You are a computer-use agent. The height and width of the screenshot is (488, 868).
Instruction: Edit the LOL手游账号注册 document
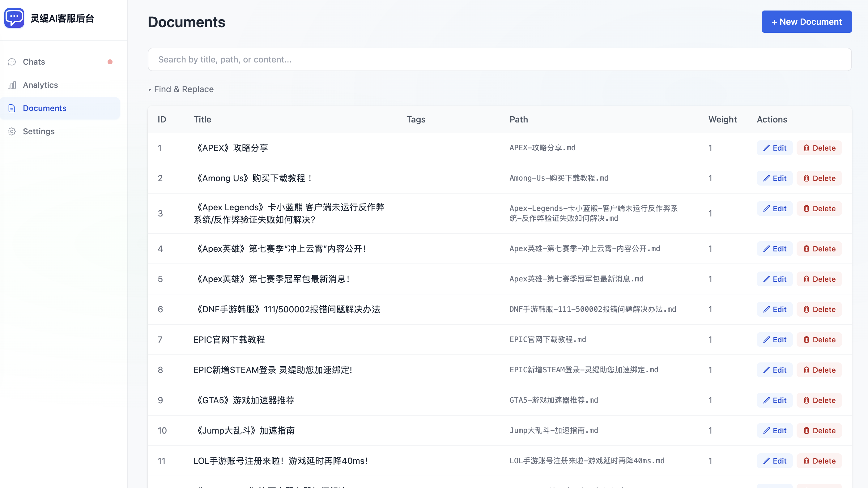pos(774,461)
